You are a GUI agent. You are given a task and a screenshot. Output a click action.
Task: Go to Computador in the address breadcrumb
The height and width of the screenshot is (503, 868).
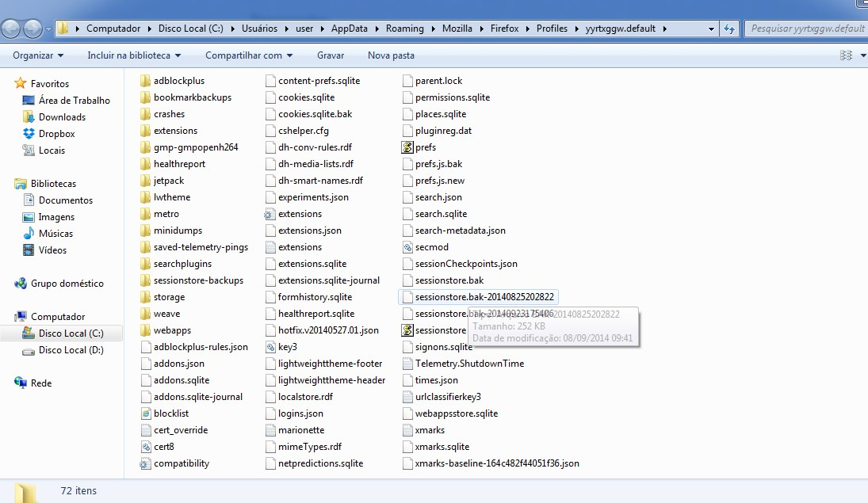113,29
